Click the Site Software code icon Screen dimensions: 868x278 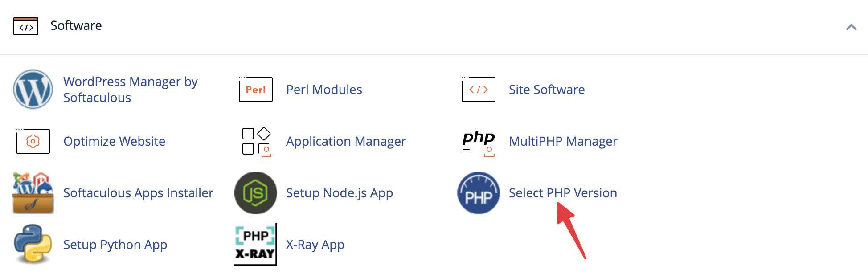(478, 90)
